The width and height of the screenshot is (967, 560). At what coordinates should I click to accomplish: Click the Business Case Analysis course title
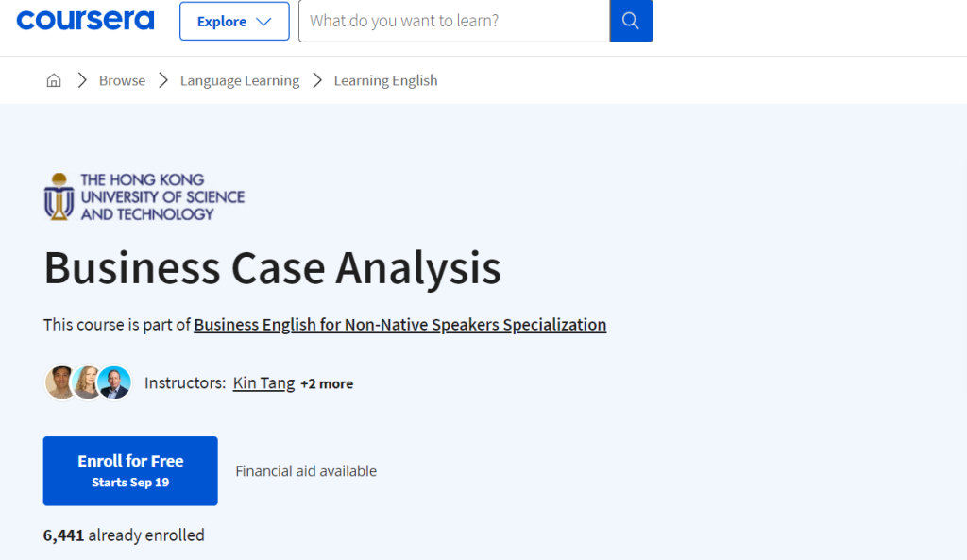tap(272, 268)
